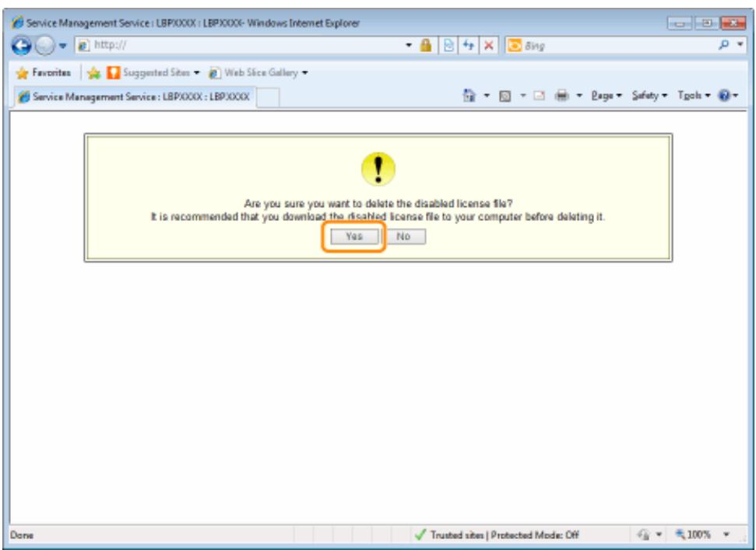756x550 pixels.
Task: Expand the Print dropdown arrow
Action: click(579, 96)
